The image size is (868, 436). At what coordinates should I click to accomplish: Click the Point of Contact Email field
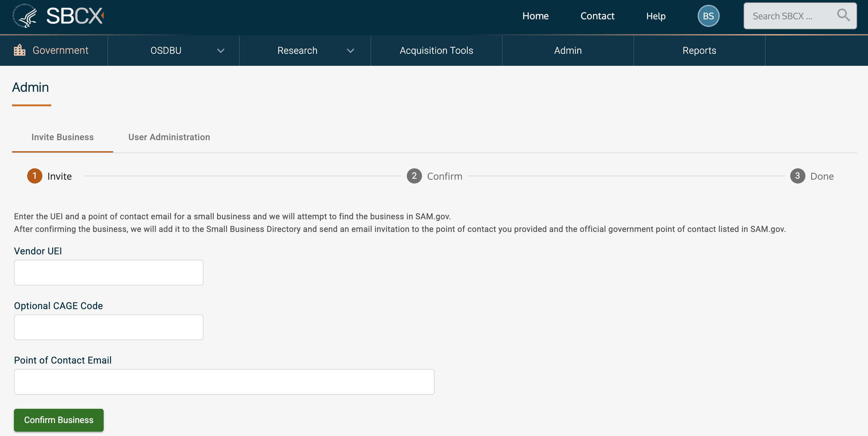point(224,382)
